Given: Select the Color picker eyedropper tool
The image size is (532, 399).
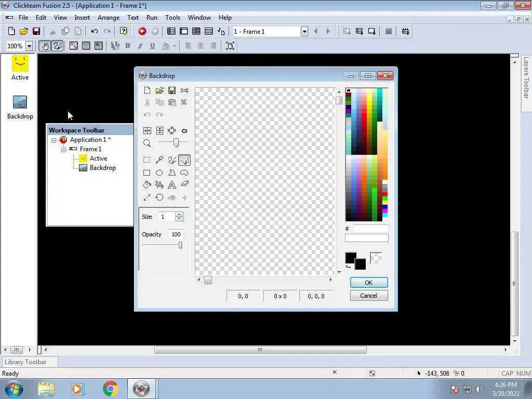Looking at the screenshot, I should 159,160.
